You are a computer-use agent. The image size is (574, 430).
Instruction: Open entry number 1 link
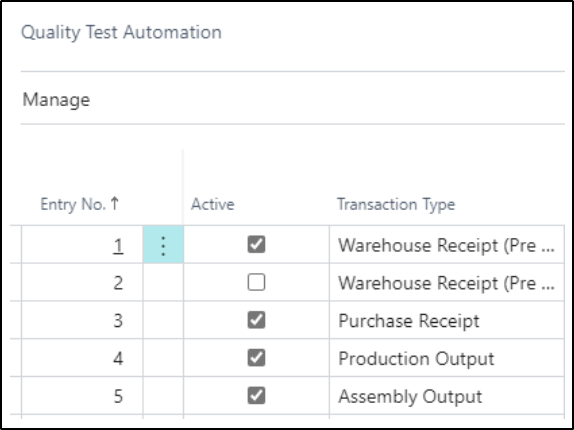[x=118, y=245]
